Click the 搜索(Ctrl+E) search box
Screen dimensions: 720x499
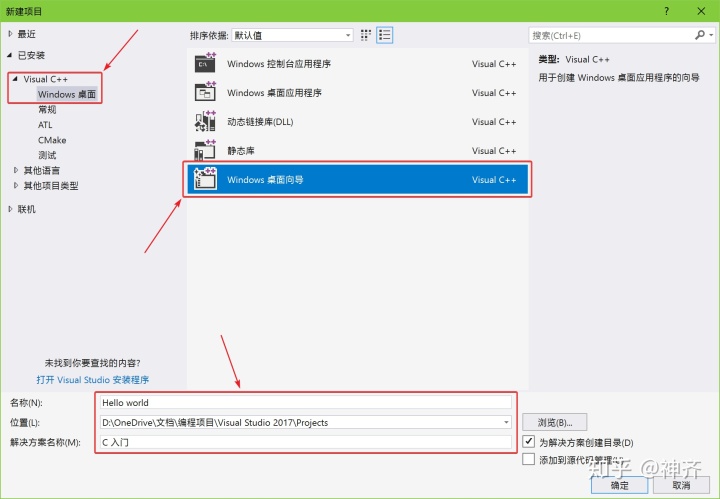coord(612,35)
